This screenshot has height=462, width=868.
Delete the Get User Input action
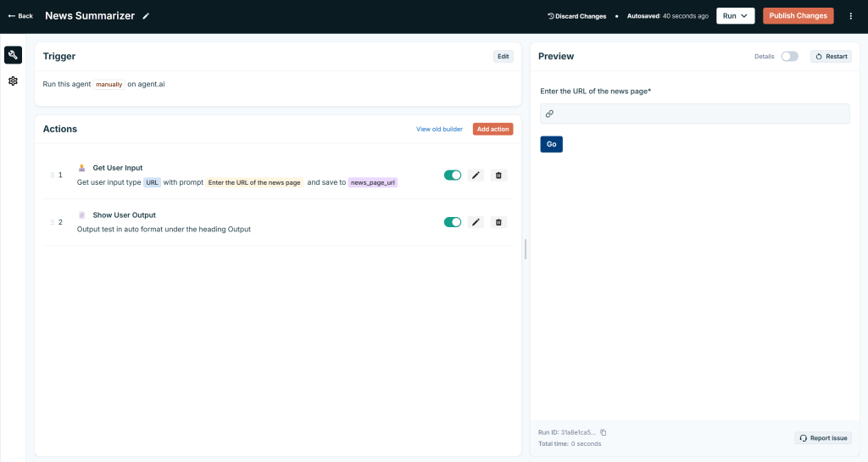click(x=498, y=175)
